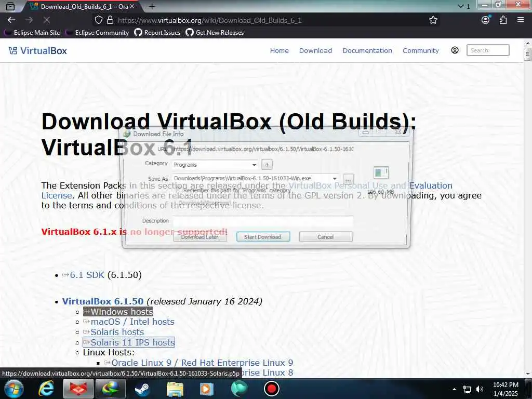Cancel the Download File Info dialog
Image resolution: width=532 pixels, height=399 pixels.
click(x=325, y=237)
